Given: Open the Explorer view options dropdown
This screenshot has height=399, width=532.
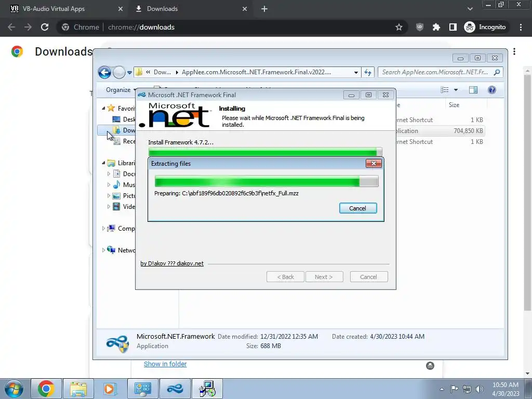Looking at the screenshot, I should click(456, 90).
